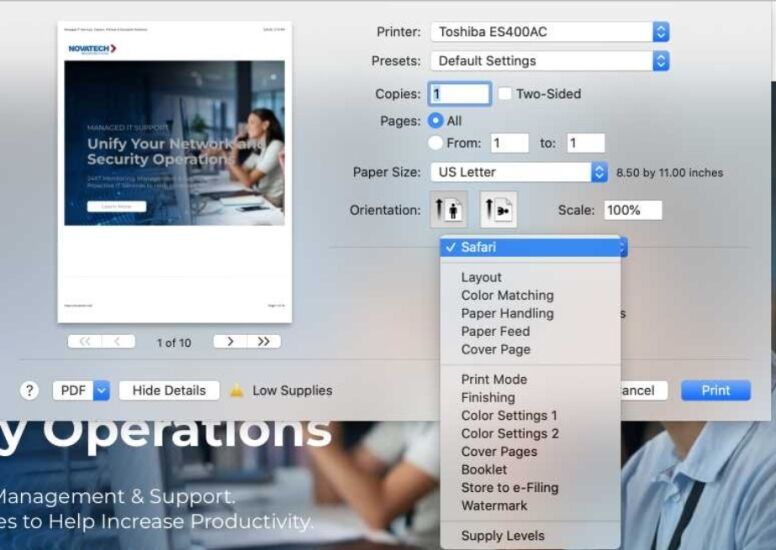The height and width of the screenshot is (550, 776).
Task: Click the Print button
Action: (x=715, y=391)
